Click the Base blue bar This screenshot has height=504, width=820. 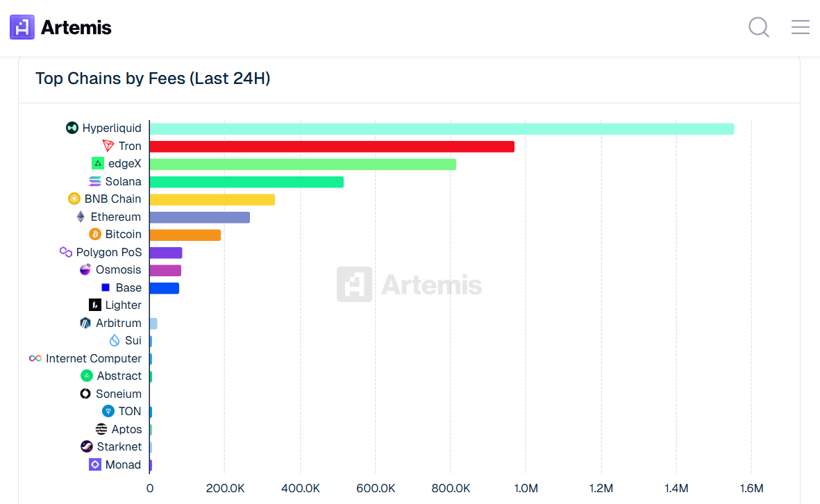[x=164, y=287]
